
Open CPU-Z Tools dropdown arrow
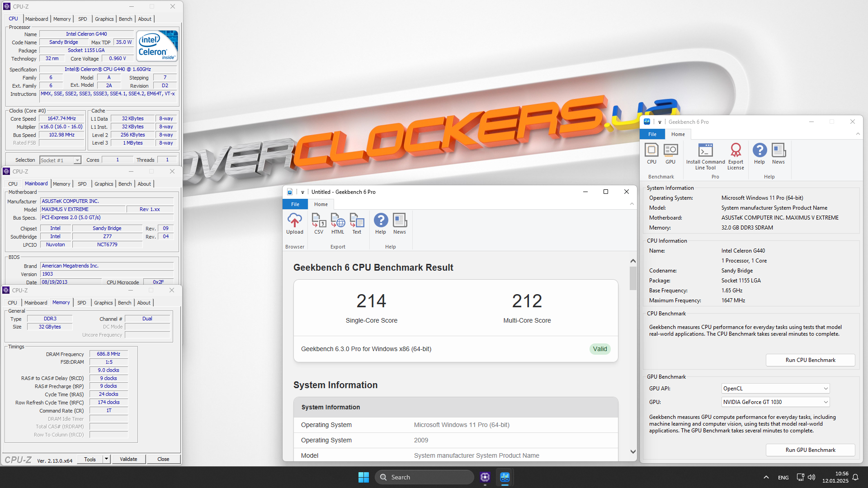click(106, 459)
